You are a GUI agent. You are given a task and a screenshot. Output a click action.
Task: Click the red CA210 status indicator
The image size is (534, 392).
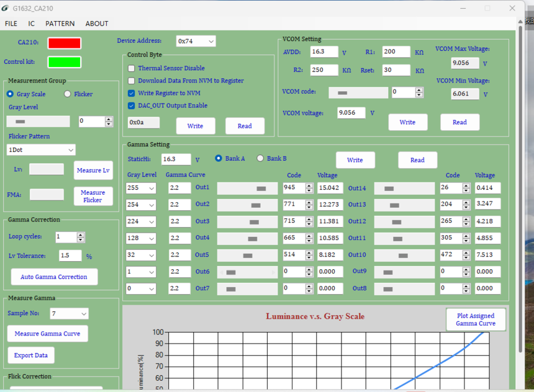[65, 43]
